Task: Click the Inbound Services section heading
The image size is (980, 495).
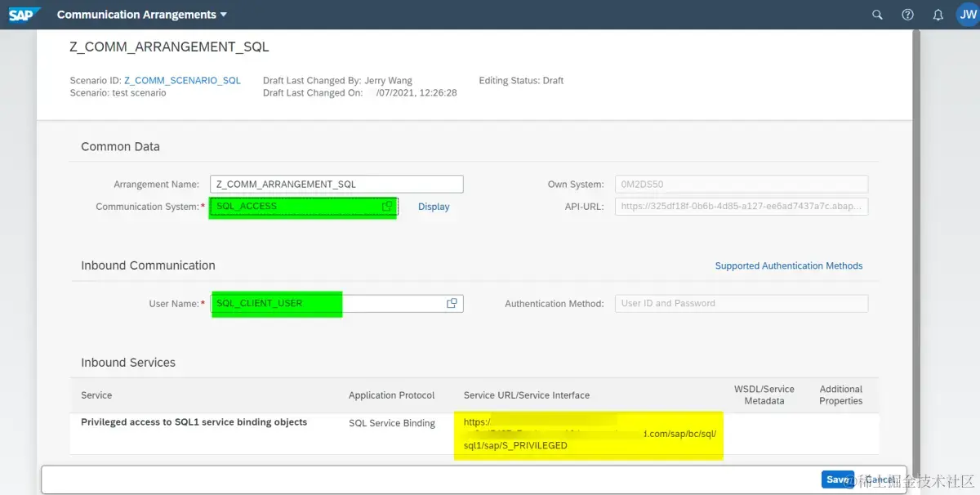Action: (128, 363)
